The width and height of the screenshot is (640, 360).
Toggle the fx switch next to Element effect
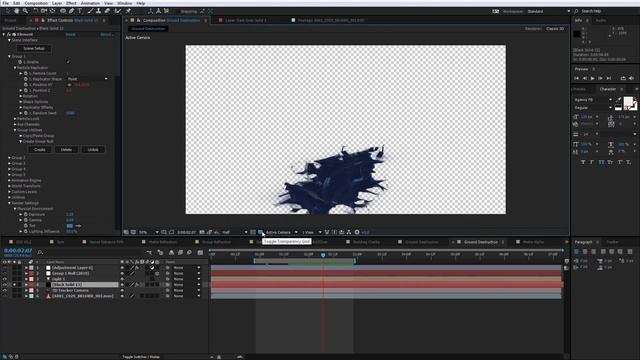click(x=9, y=34)
